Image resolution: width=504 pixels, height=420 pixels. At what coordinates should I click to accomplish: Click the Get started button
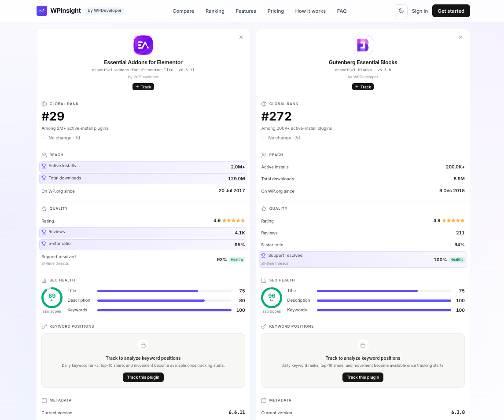[x=451, y=11]
